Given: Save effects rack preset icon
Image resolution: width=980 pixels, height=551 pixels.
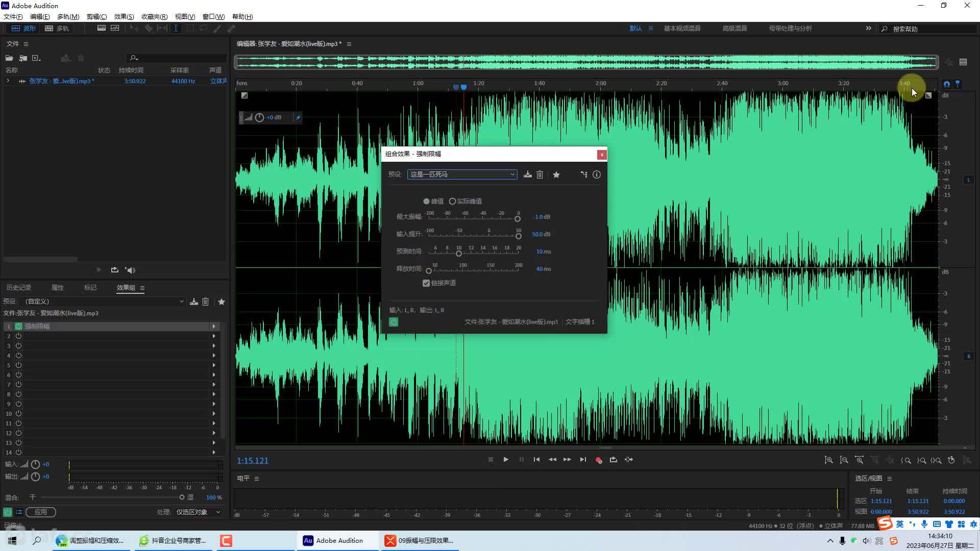Looking at the screenshot, I should pyautogui.click(x=194, y=302).
